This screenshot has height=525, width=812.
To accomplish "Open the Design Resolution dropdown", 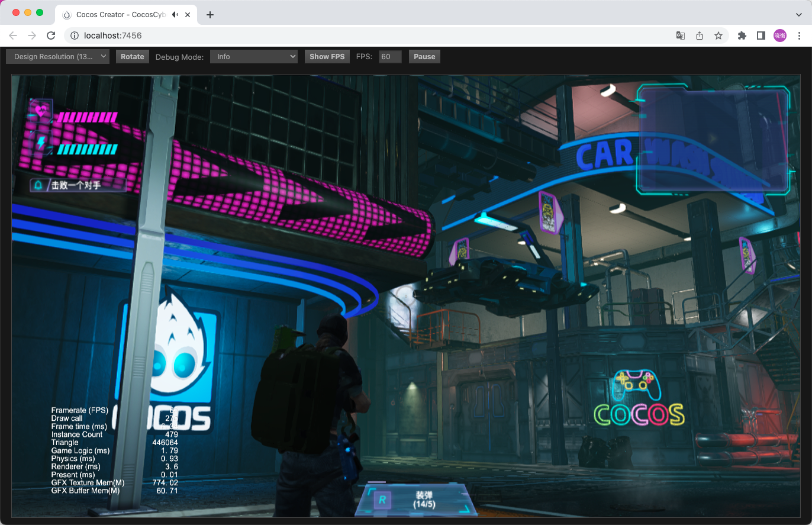I will pyautogui.click(x=57, y=57).
